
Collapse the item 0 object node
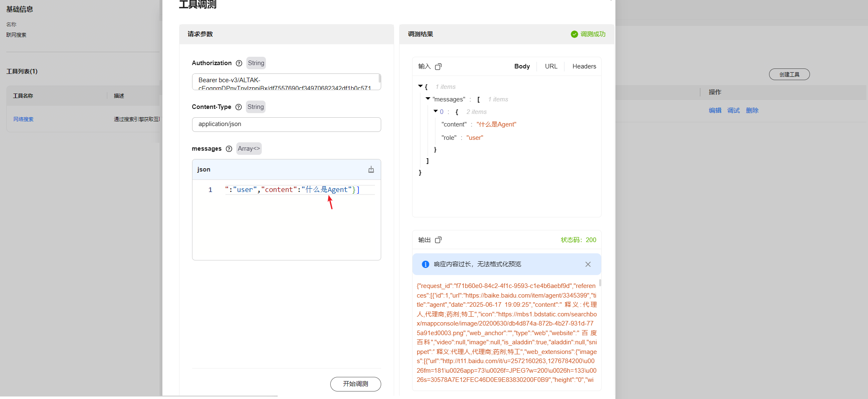(435, 111)
